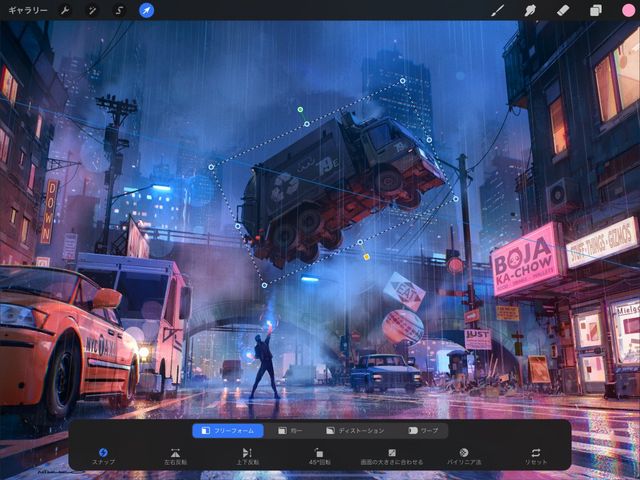Viewport: 640px width, 480px height.
Task: Open バイリニア法 interpolation options
Action: [x=464, y=456]
